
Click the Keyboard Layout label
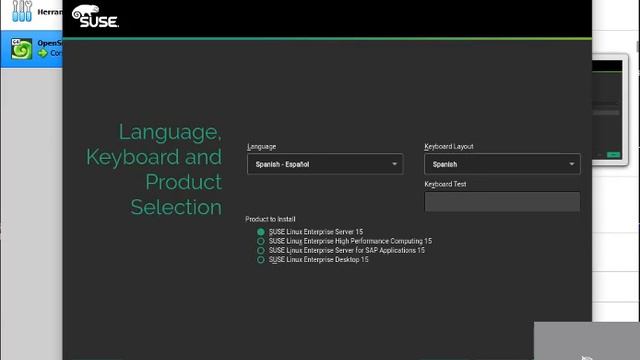(x=449, y=147)
